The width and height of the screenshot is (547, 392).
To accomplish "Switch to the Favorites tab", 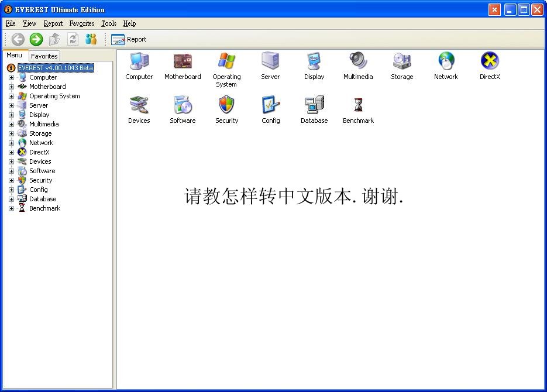I will tap(44, 56).
